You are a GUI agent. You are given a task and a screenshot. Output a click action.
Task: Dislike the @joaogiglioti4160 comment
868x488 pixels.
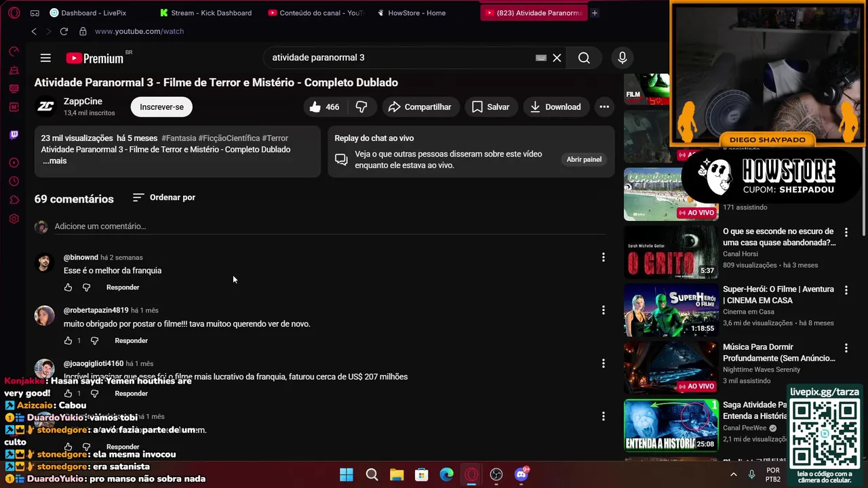tap(94, 393)
